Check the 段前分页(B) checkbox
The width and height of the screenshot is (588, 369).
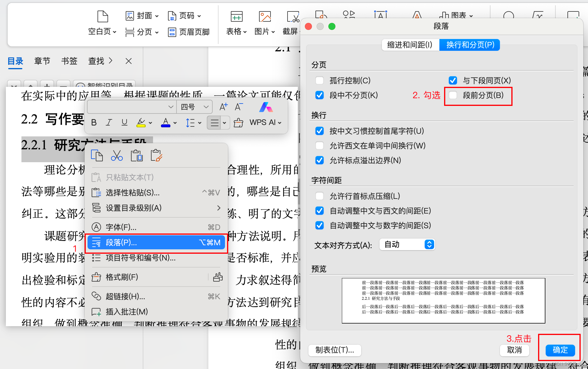click(453, 95)
